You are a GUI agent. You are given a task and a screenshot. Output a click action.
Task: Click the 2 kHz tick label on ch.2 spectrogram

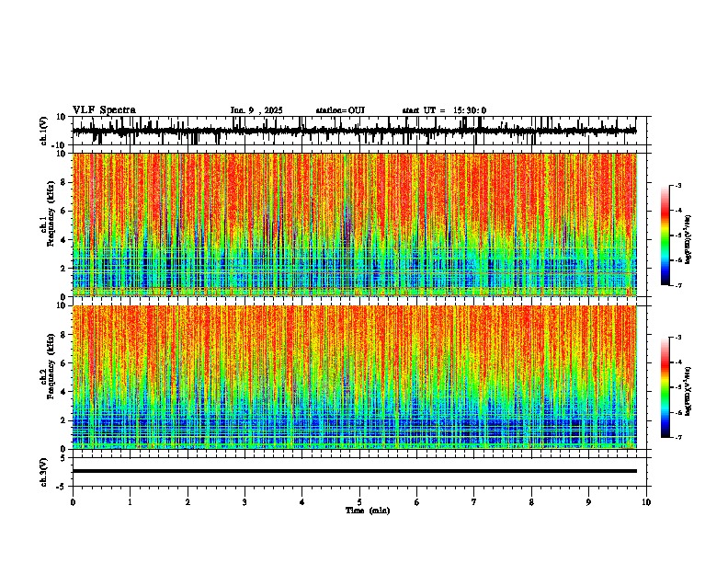pyautogui.click(x=63, y=420)
